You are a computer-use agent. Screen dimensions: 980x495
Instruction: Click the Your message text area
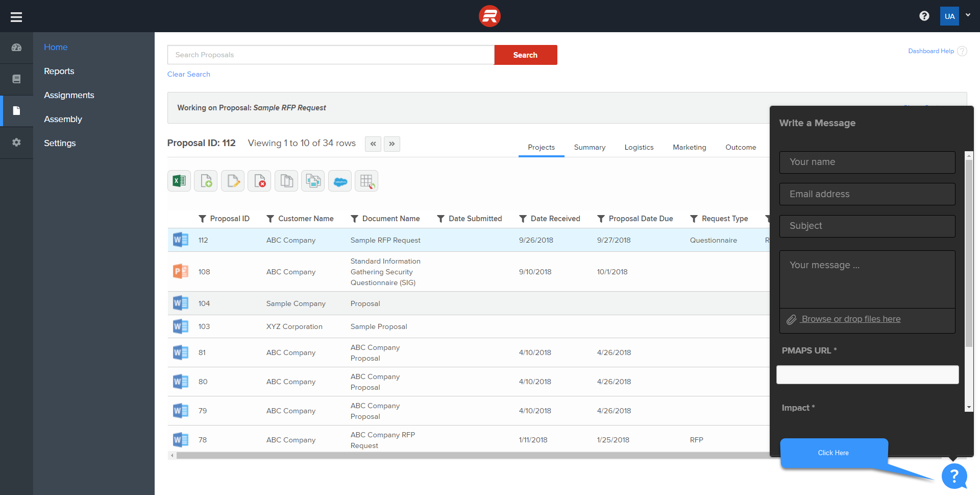click(867, 279)
